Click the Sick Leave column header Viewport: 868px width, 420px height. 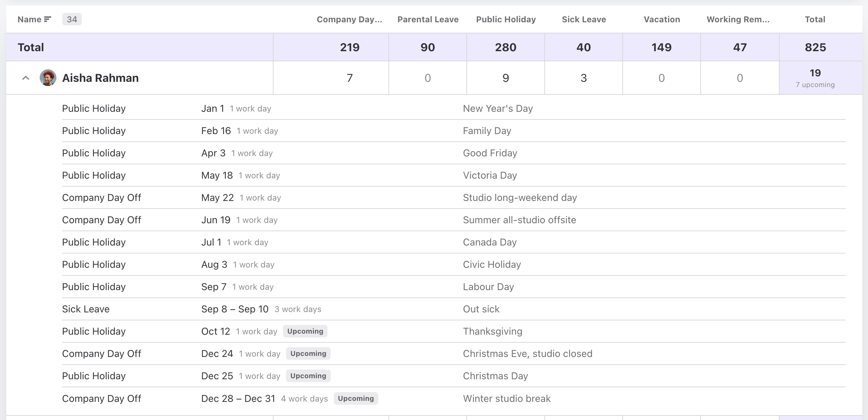coord(584,19)
